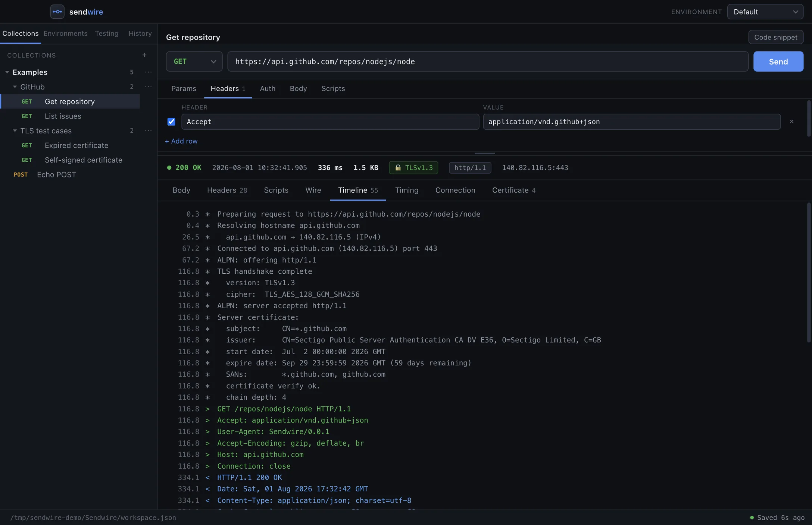
Task: Click the timeline vertical scrollbar
Action: click(809, 272)
